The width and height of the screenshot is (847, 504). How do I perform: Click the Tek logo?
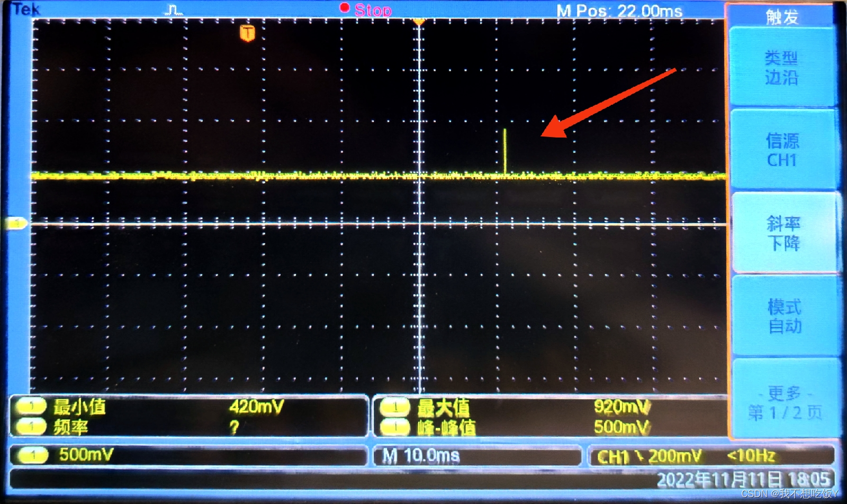(x=25, y=9)
